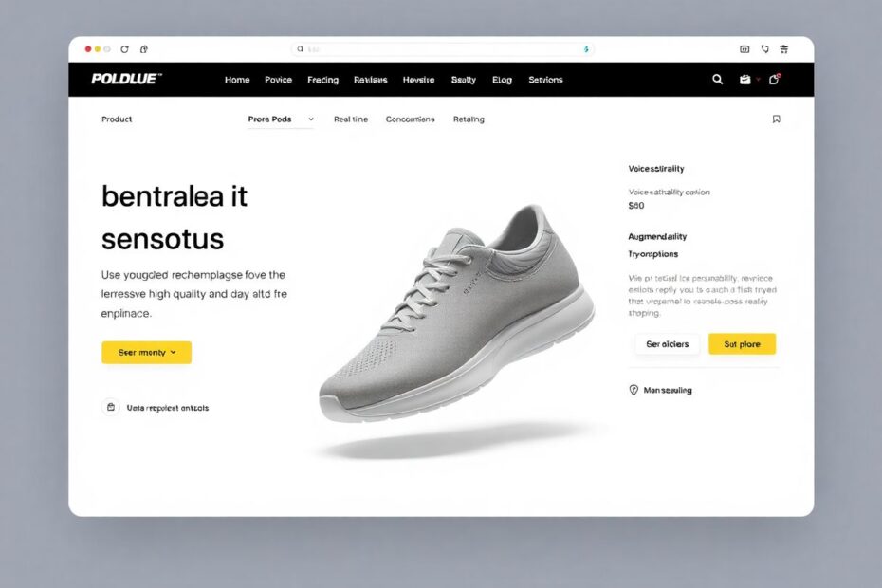Click the shield icon in browser toolbar
The image size is (882, 588).
(764, 49)
